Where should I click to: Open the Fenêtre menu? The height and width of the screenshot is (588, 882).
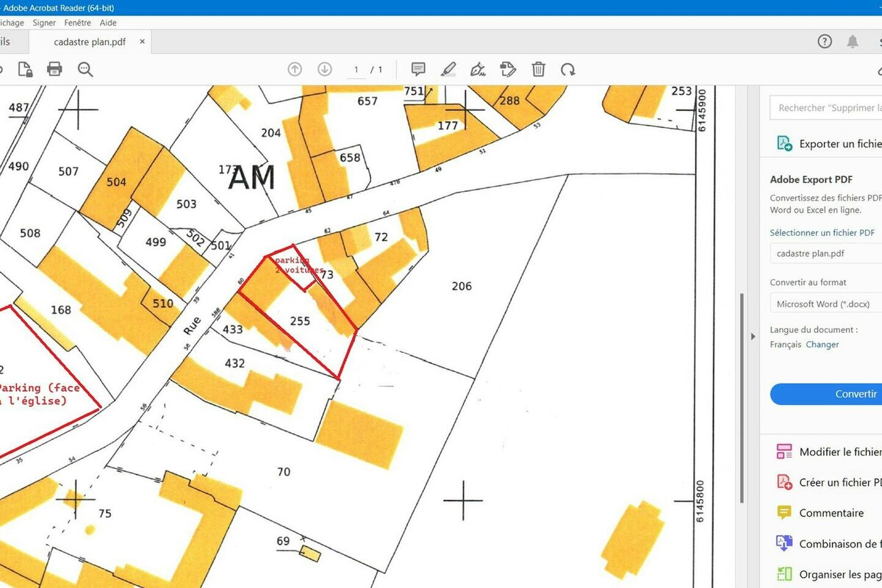(x=78, y=23)
